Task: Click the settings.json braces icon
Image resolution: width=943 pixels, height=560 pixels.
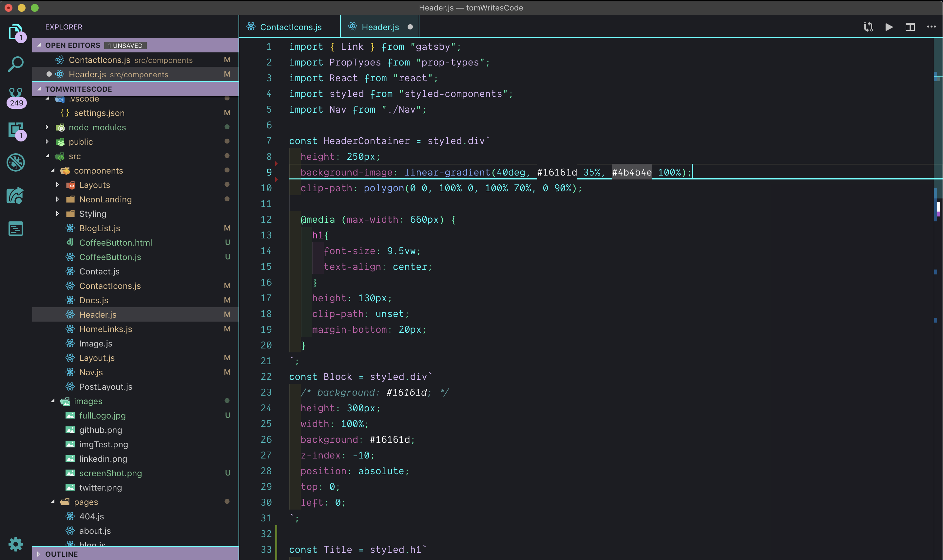Action: 65,112
